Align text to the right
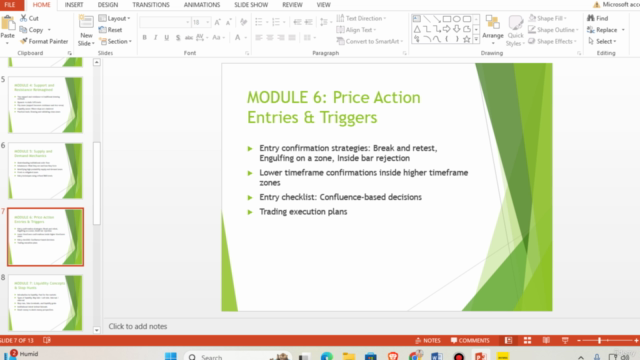This screenshot has width=640, height=360. pyautogui.click(x=281, y=38)
